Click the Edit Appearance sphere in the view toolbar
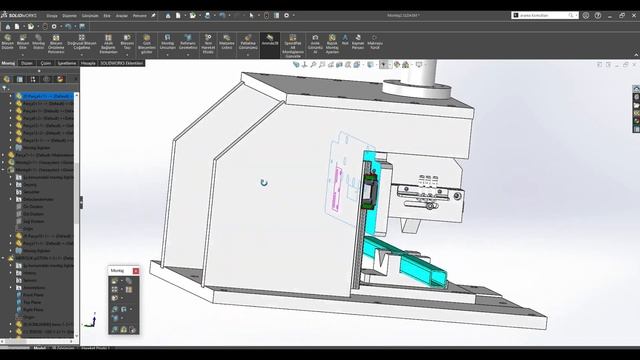Viewport: 640px width, 360px height. pyautogui.click(x=397, y=65)
